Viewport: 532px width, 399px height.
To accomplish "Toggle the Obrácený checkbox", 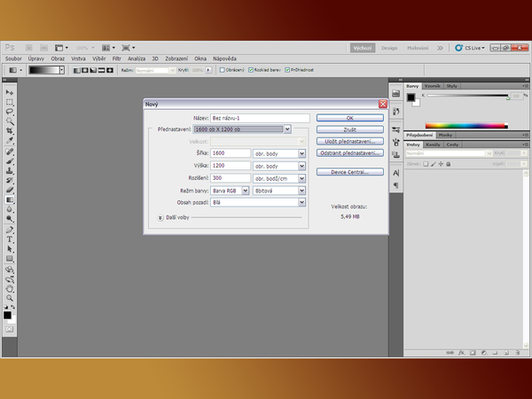I will (222, 69).
